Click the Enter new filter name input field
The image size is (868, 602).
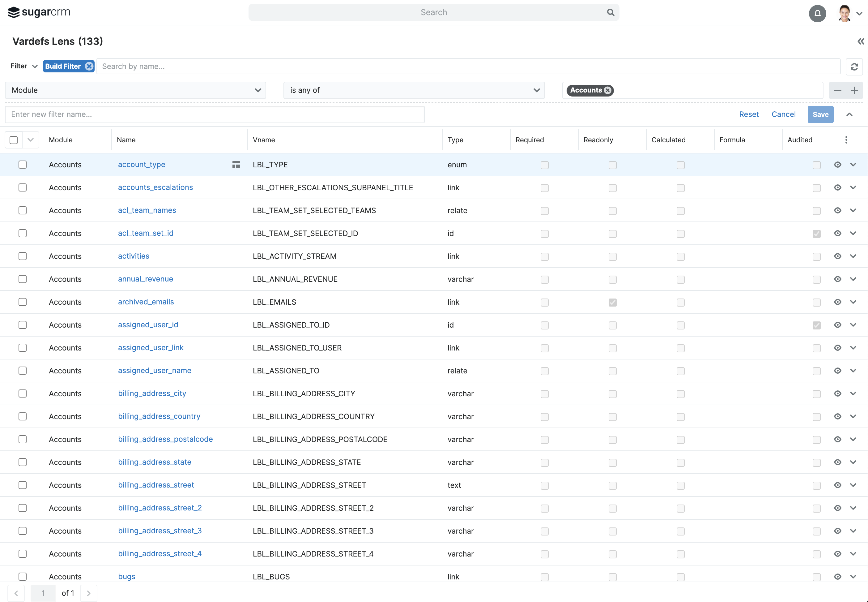pyautogui.click(x=215, y=114)
